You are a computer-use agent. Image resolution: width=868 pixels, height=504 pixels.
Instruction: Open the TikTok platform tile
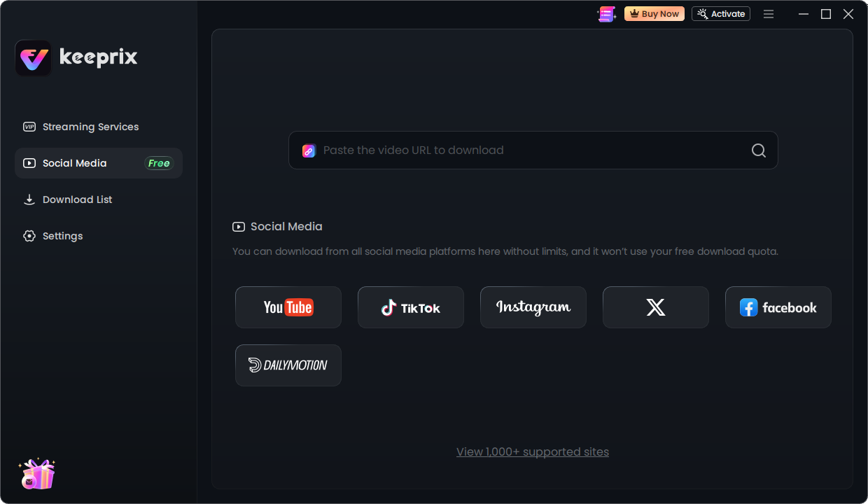coord(411,307)
